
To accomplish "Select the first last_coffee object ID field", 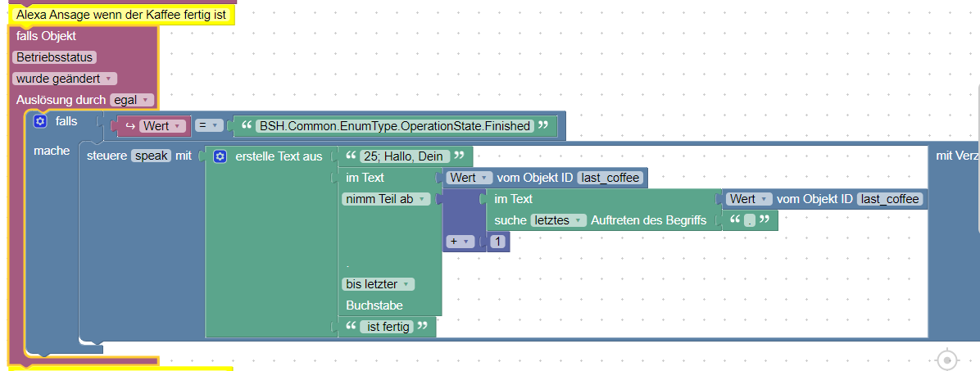I will click(610, 178).
